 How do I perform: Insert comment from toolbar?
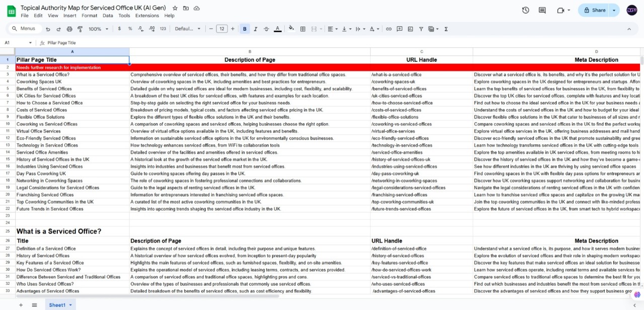[399, 29]
